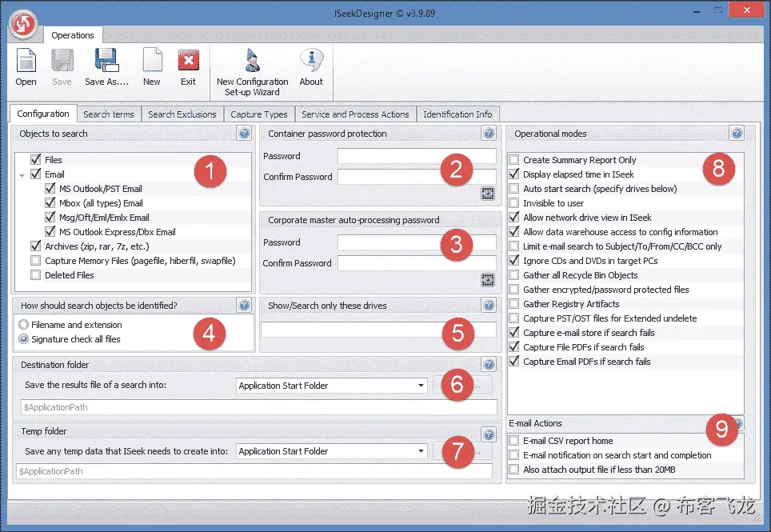The height and width of the screenshot is (532, 771).
Task: Click Show/Search only these drives field
Action: [x=378, y=330]
